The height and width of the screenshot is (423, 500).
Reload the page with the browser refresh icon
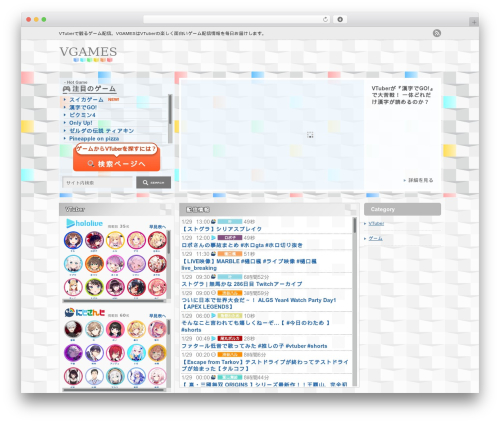pos(325,19)
